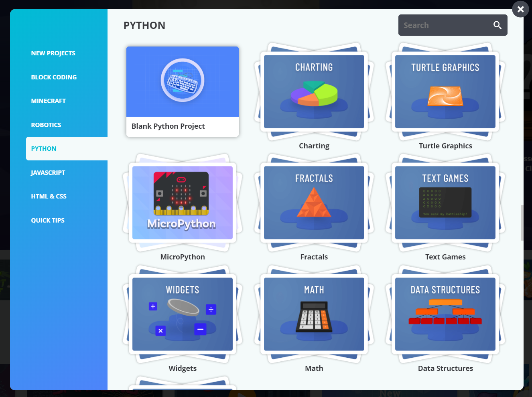Screen dimensions: 532x397
Task: Open the Data Structures template
Action: tap(445, 314)
